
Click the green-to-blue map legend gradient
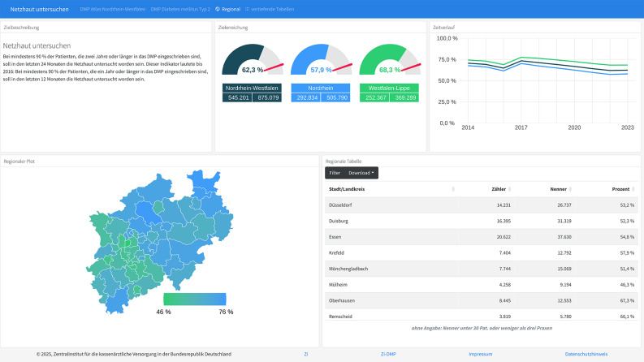(195, 299)
